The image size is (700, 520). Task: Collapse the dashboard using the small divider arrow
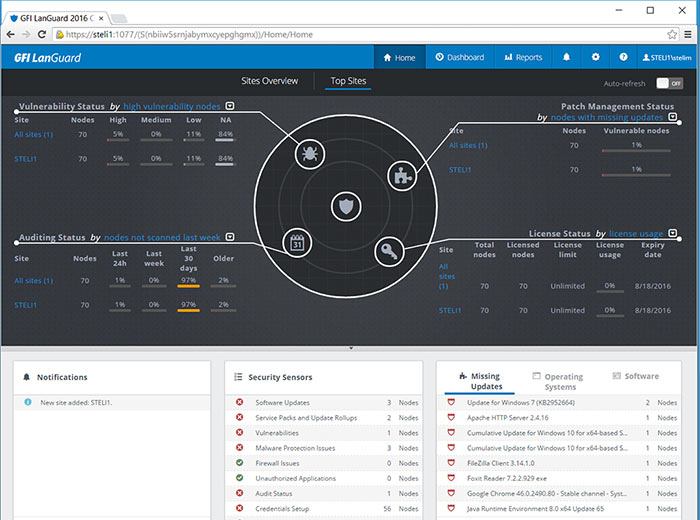pos(351,348)
